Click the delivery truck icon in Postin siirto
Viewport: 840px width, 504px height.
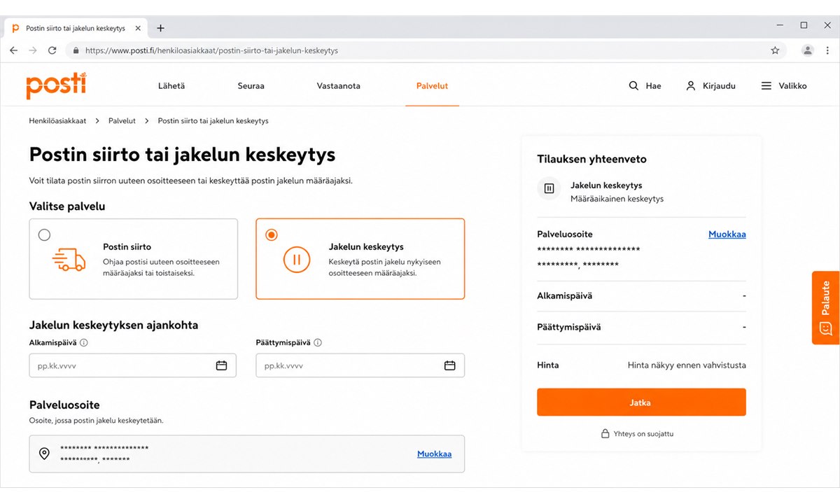pos(69,260)
